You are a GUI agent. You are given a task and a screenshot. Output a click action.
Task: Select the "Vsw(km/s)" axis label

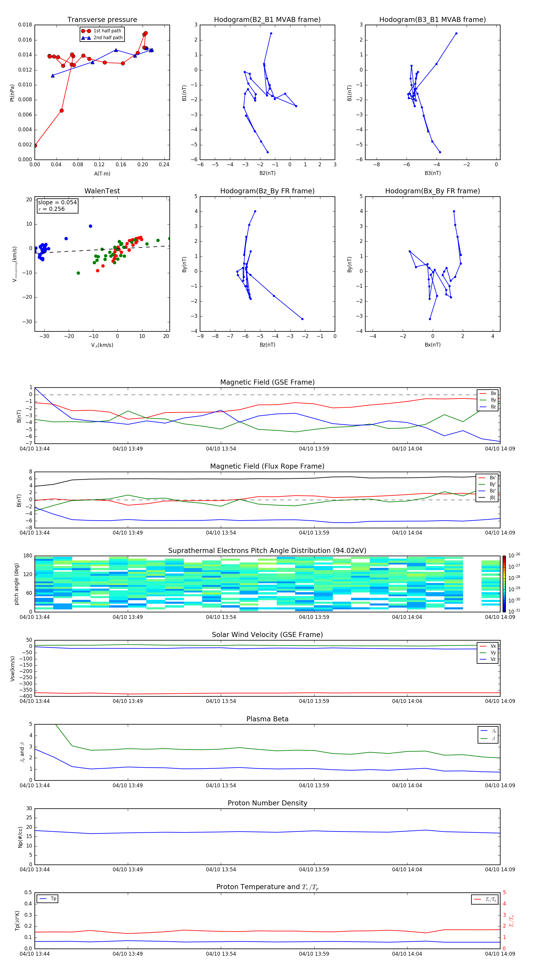[12, 668]
